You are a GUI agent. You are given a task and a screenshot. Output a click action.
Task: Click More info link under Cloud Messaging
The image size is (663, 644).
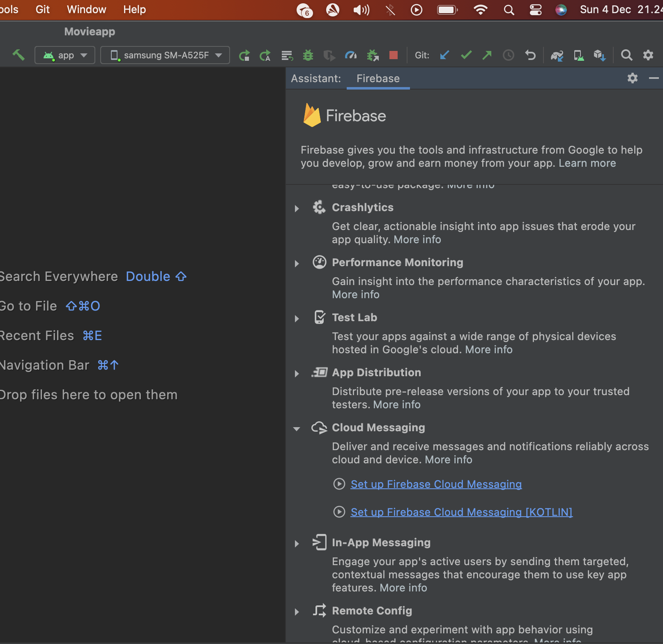(449, 460)
